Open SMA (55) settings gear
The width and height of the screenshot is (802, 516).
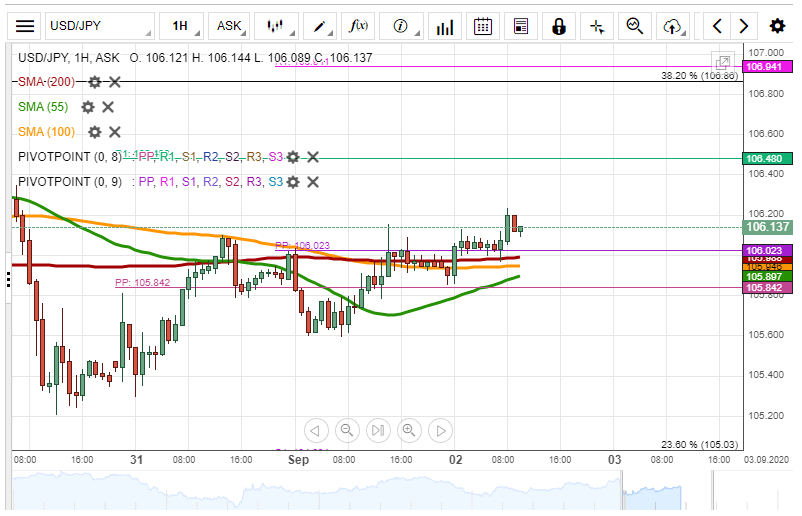[88, 107]
